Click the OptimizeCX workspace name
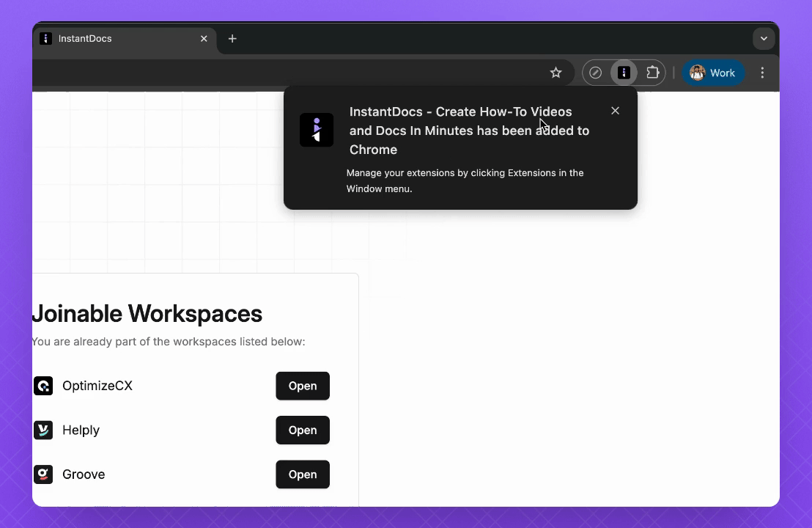Viewport: 812px width, 528px height. [97, 386]
